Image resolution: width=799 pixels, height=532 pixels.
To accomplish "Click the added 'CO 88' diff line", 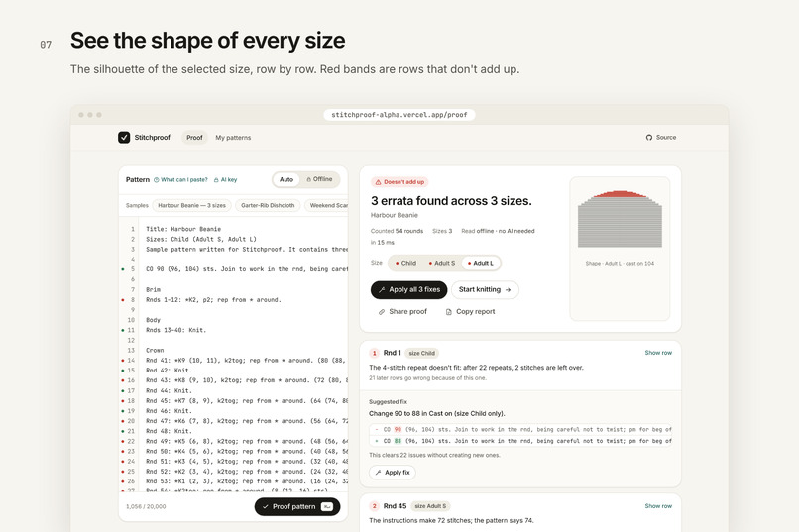I will 520,441.
